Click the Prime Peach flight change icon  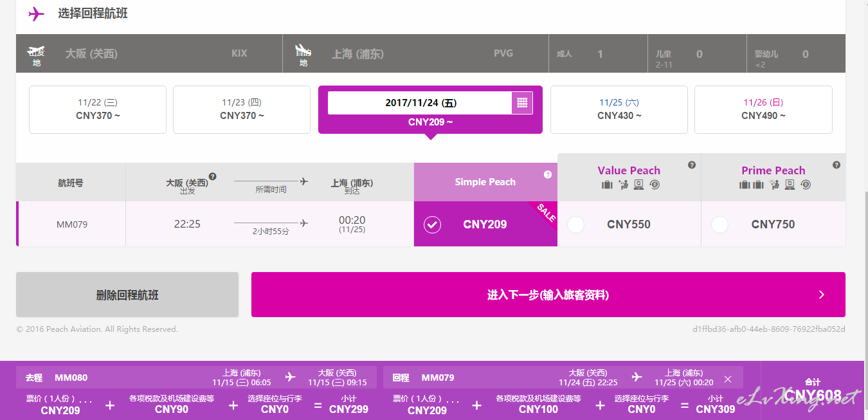[x=790, y=185]
